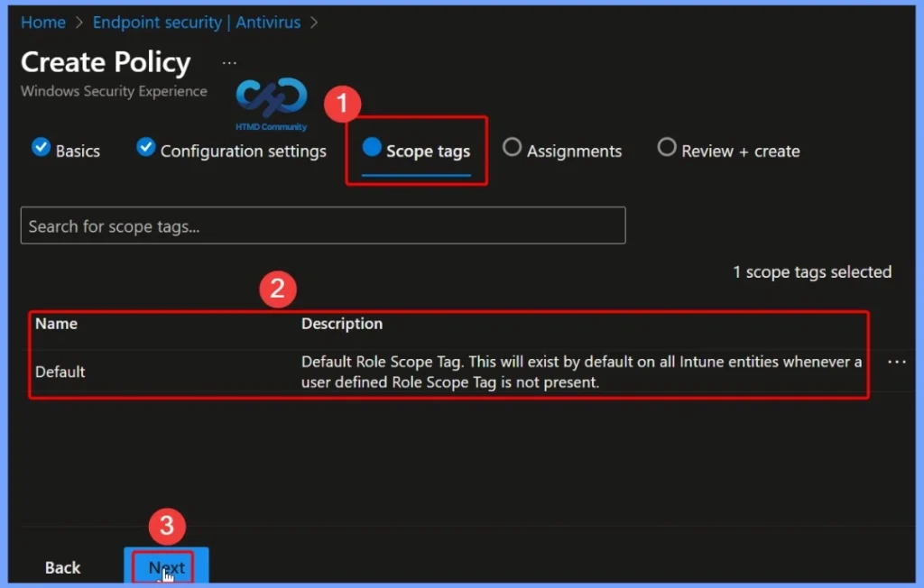This screenshot has height=588, width=924.
Task: Select the Review + create radio indicator
Action: coord(666,147)
